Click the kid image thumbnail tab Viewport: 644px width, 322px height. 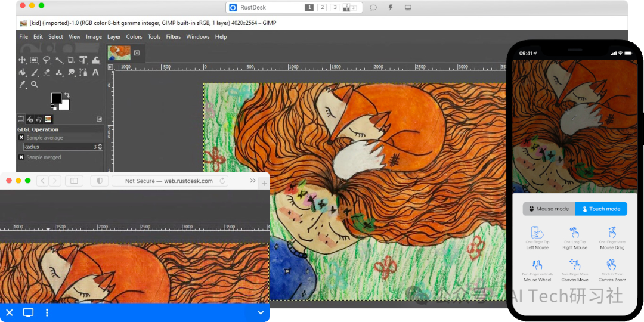119,53
